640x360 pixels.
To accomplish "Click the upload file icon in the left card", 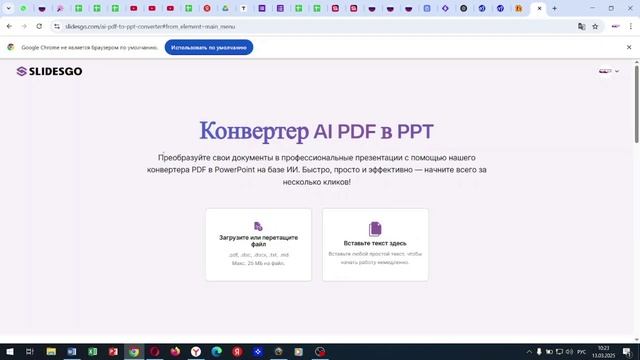I will point(258,226).
